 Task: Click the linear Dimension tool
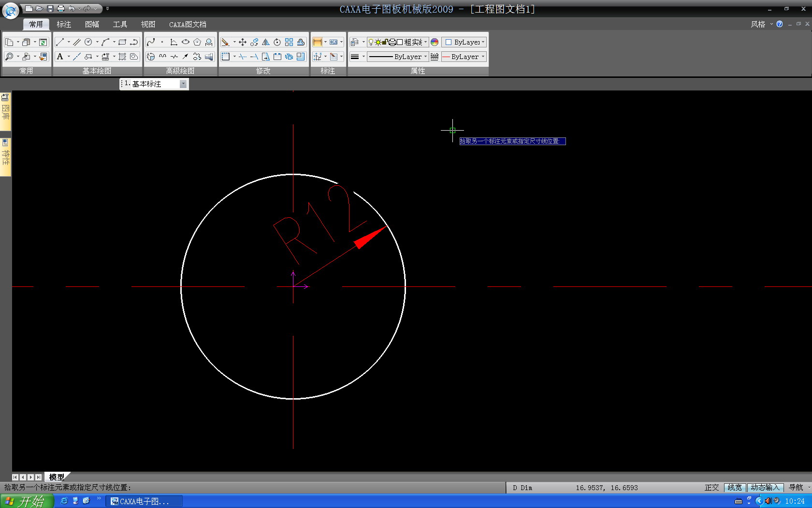pyautogui.click(x=317, y=42)
